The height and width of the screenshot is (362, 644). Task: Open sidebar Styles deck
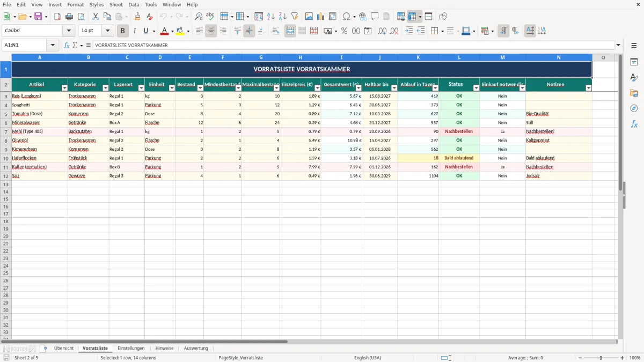[634, 78]
